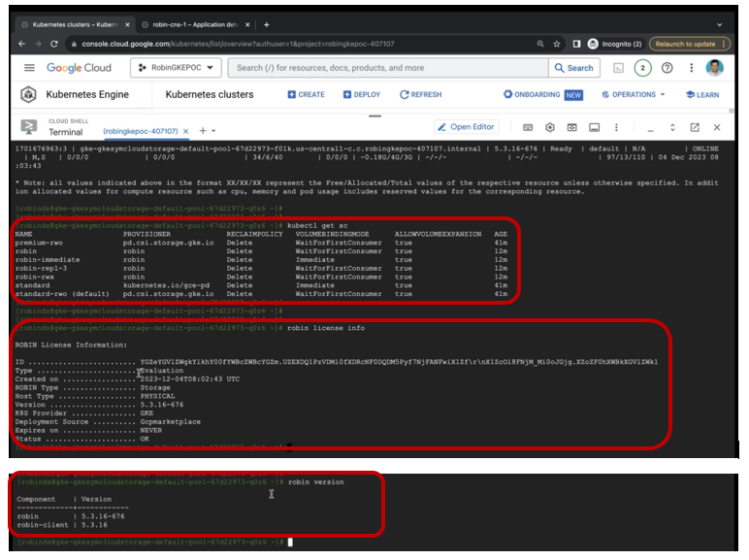The height and width of the screenshot is (560, 749).
Task: Open the RobinGKEPOC project picker dropdown
Action: click(x=176, y=68)
